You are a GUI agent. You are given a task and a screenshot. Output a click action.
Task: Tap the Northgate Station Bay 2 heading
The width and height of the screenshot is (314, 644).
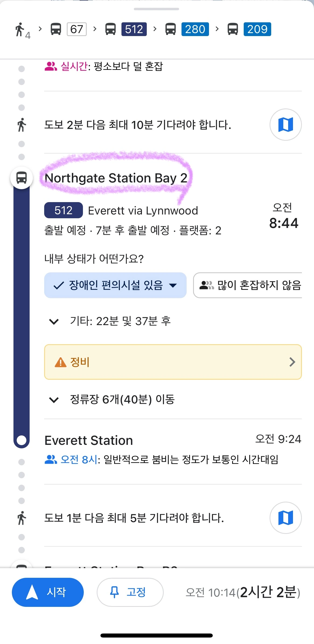tap(116, 178)
